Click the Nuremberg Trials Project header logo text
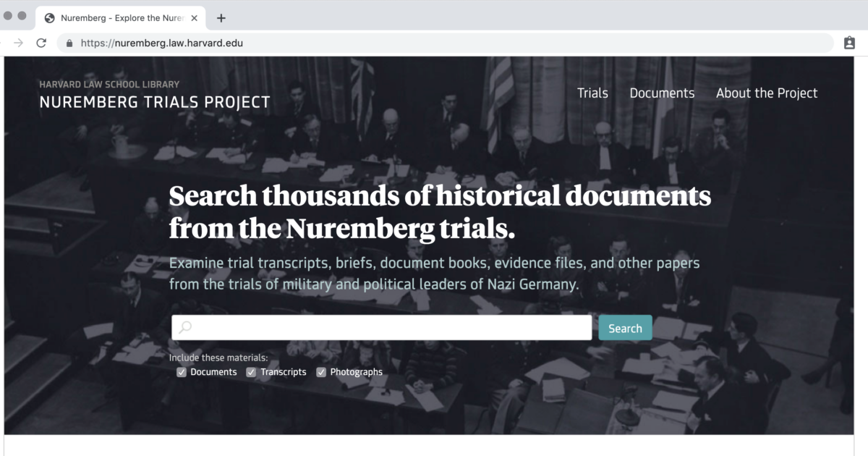Screen dimensions: 868x456 (x=154, y=102)
